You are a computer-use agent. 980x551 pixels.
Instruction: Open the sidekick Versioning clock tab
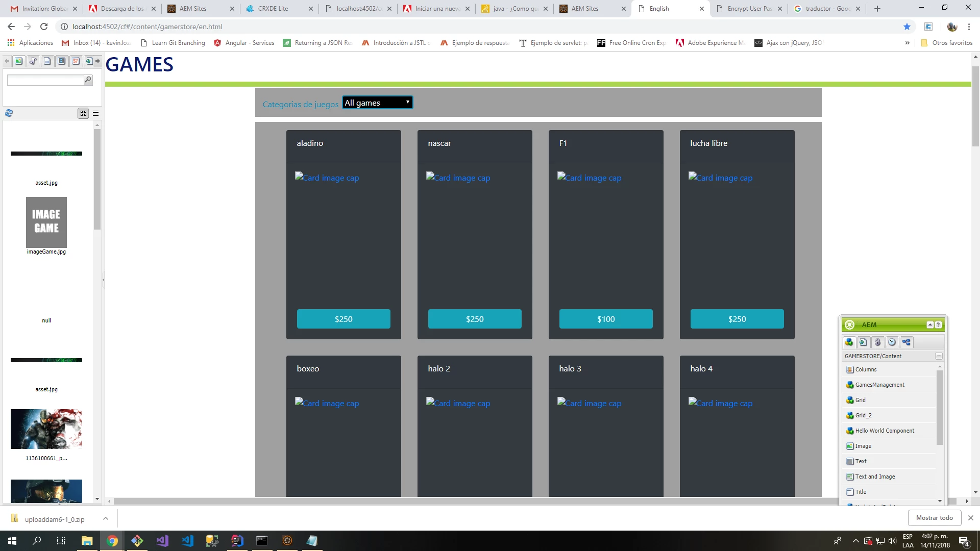point(892,342)
